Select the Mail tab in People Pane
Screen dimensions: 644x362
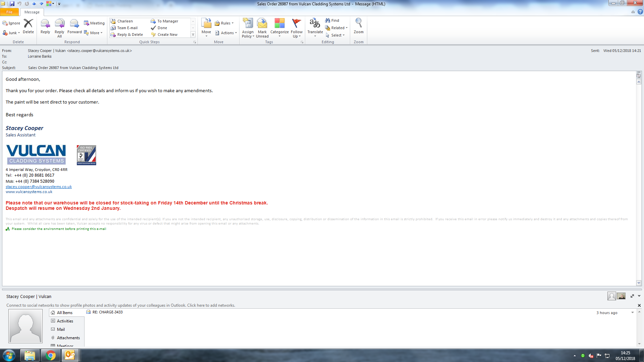click(61, 329)
